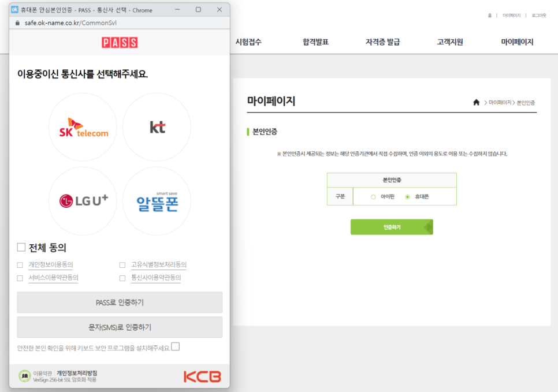Select the 아이핀 radio button
This screenshot has width=558, height=392.
point(373,197)
